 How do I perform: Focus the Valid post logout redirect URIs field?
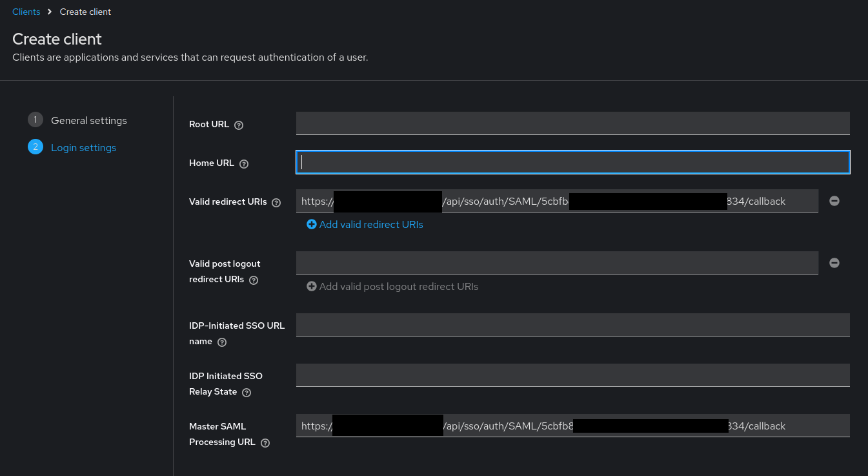(557, 263)
